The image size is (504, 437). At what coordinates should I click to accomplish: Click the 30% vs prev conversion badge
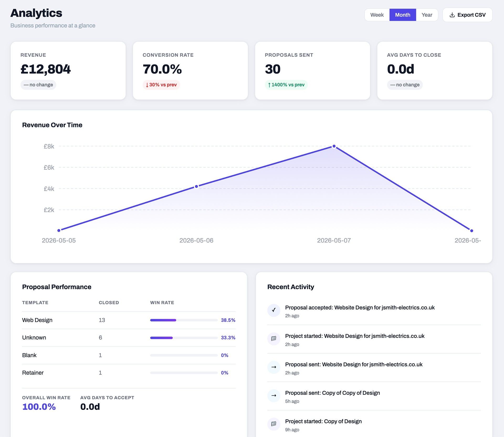coord(161,85)
